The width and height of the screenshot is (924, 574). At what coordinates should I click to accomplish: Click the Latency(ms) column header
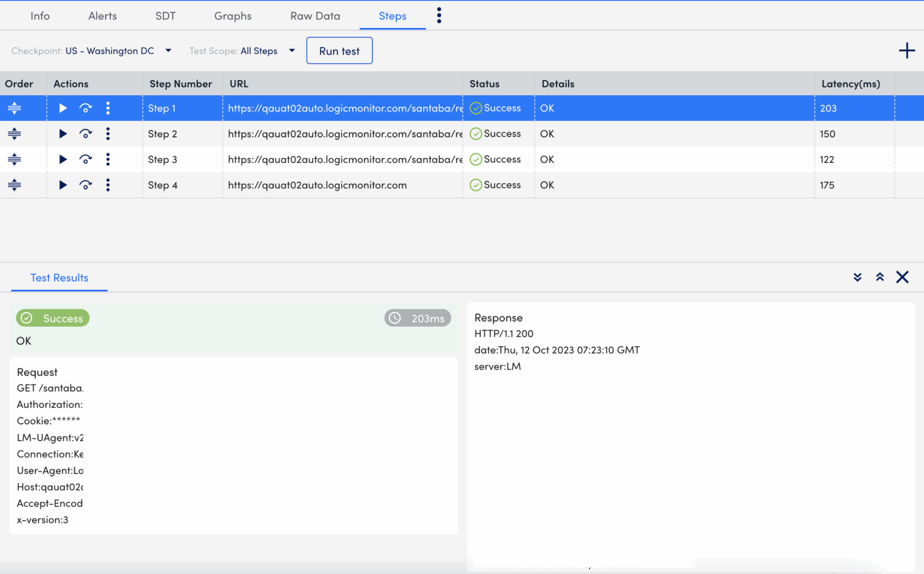[851, 84]
